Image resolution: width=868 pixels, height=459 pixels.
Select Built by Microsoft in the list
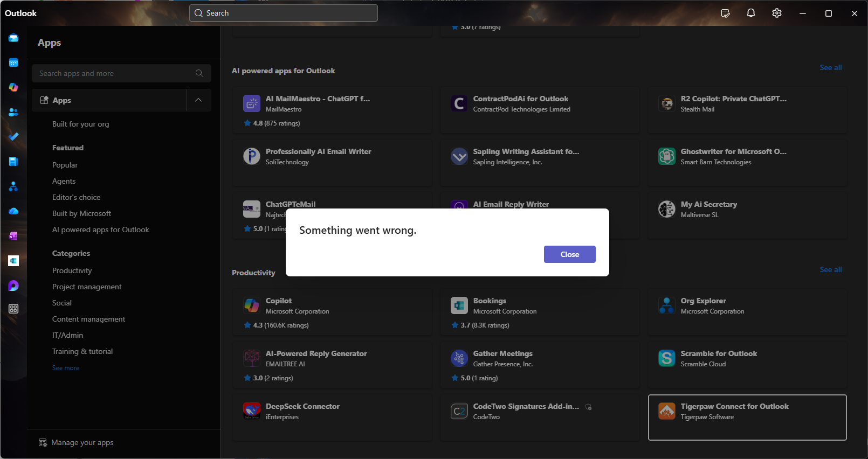point(81,213)
